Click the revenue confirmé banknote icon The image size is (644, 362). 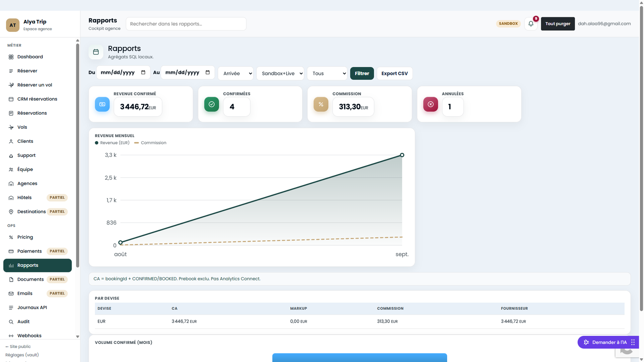[102, 104]
